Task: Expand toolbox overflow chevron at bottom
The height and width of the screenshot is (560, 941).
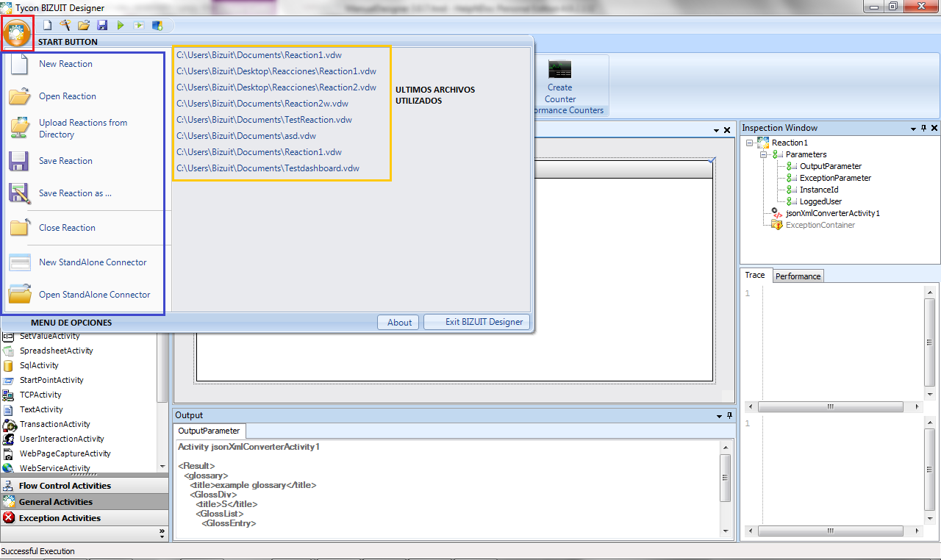Action: click(162, 533)
